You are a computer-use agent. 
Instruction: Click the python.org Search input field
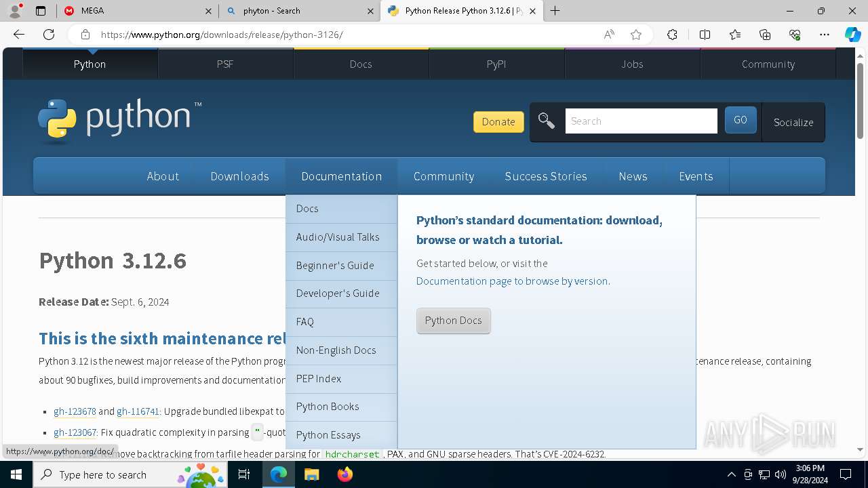641,121
